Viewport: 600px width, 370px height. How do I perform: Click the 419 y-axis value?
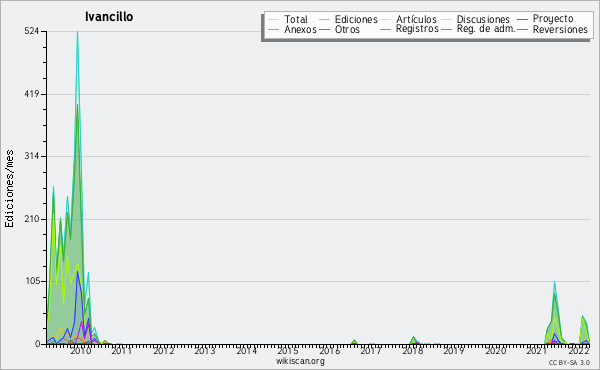[32, 94]
